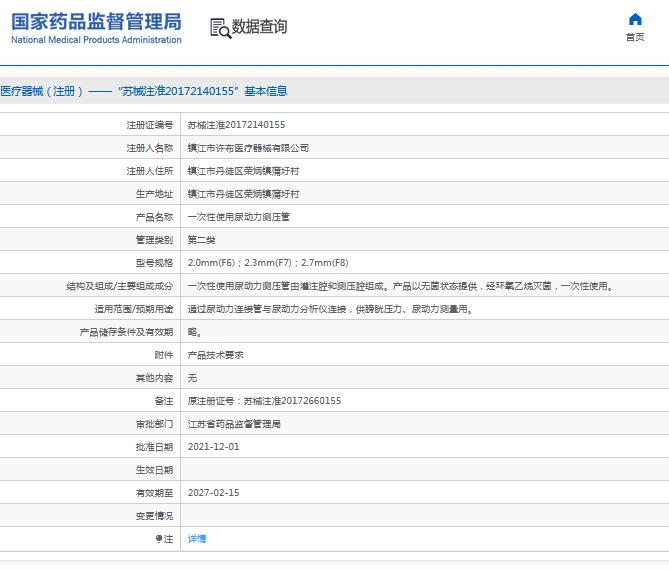The height and width of the screenshot is (570, 669).
Task: Click approval date 2021-12-01
Action: [x=213, y=447]
